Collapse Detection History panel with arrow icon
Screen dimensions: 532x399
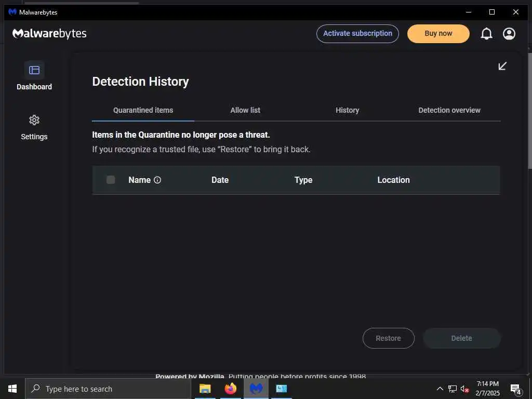tap(502, 66)
